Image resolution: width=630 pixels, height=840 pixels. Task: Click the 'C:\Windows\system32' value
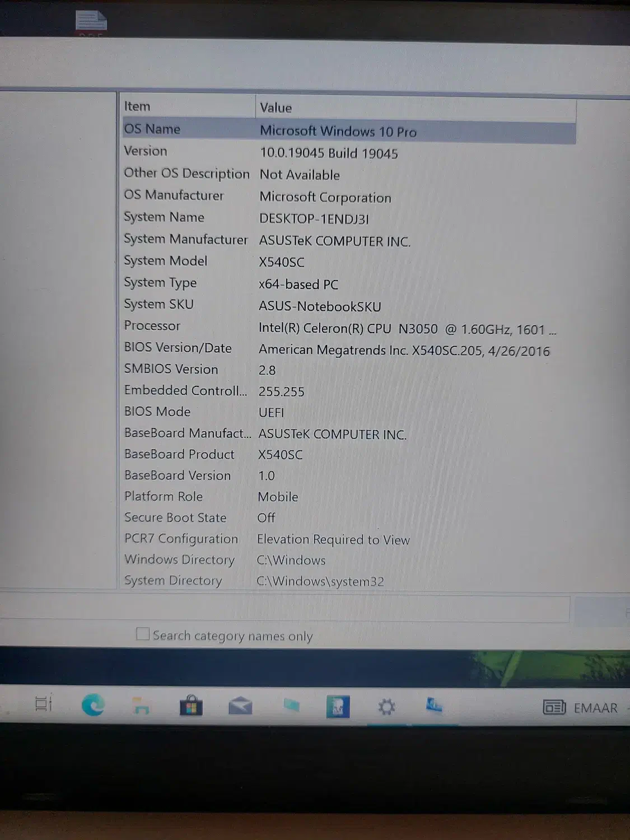[x=320, y=582]
